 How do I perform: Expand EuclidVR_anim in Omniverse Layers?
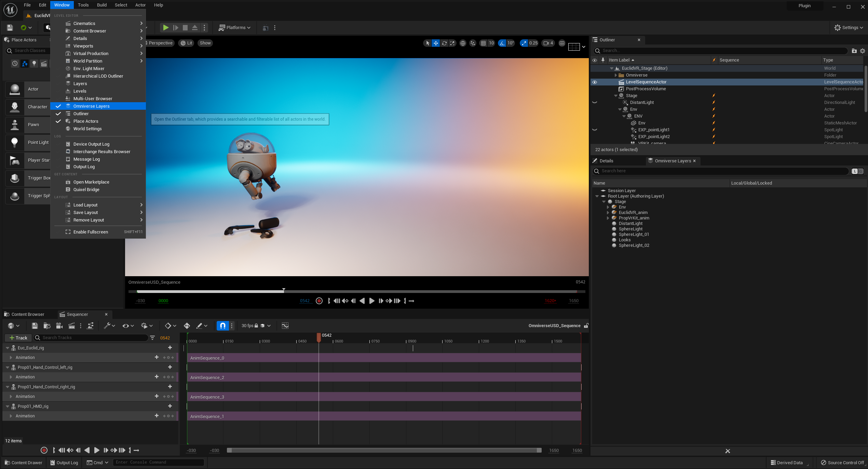pos(608,213)
